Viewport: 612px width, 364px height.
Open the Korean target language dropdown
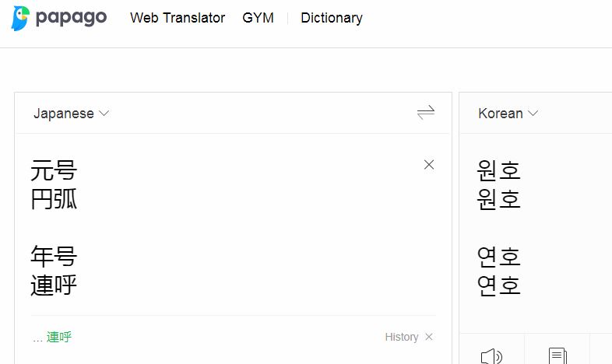(x=508, y=114)
